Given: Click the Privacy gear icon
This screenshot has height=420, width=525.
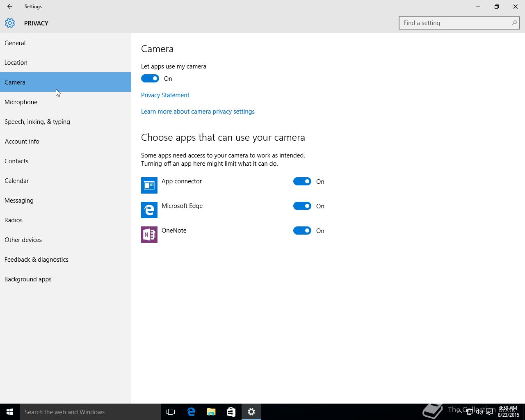Looking at the screenshot, I should 10,23.
